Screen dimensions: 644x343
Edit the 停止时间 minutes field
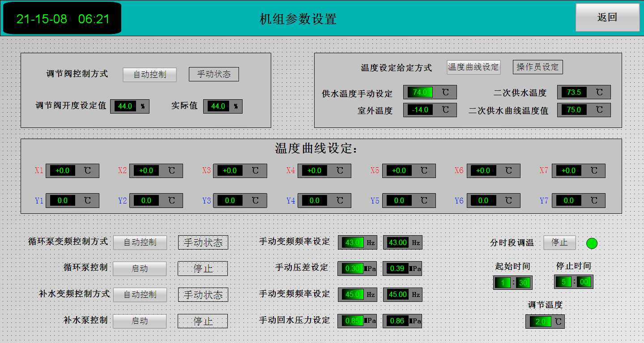[x=584, y=282]
